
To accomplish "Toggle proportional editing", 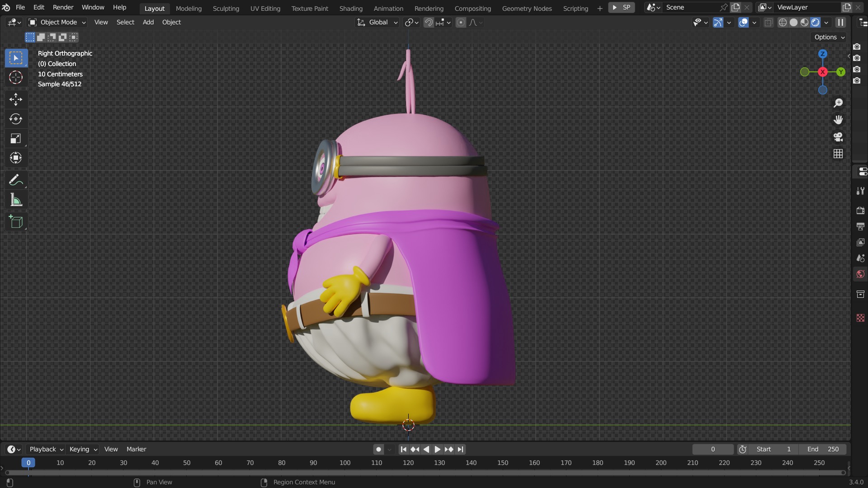I will [461, 22].
